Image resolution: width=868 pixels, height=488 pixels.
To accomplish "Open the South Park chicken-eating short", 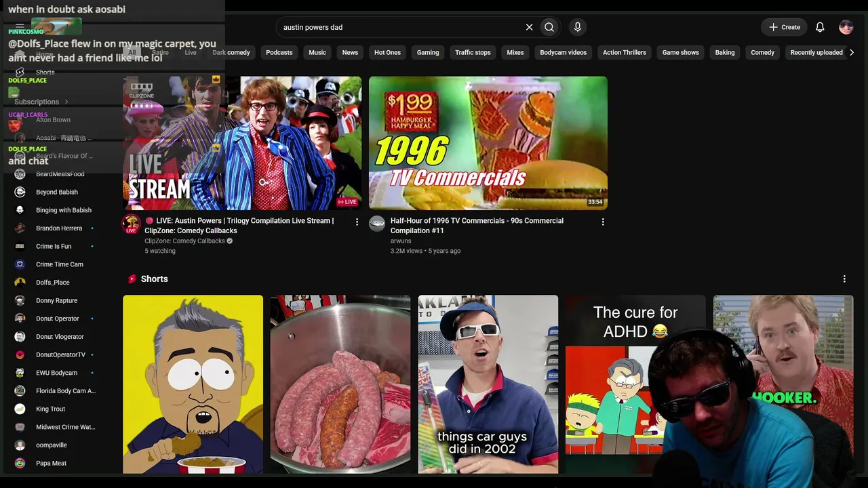I will point(193,384).
